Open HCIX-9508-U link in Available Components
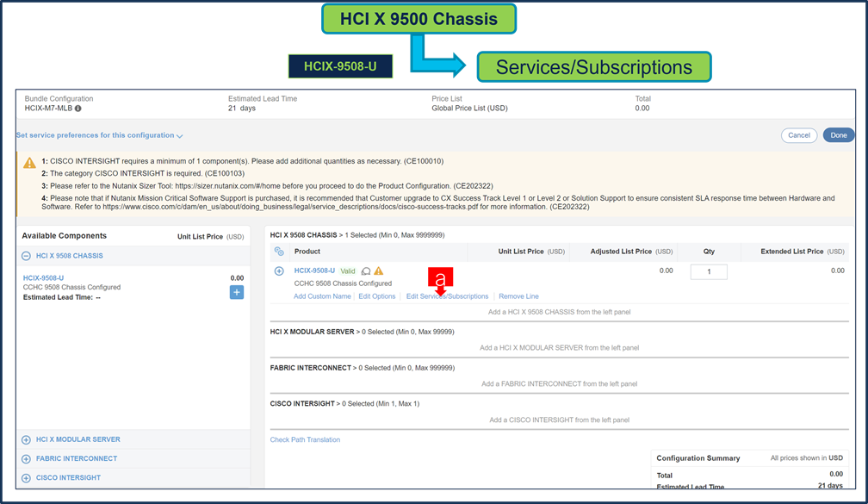This screenshot has width=868, height=504. [x=43, y=278]
